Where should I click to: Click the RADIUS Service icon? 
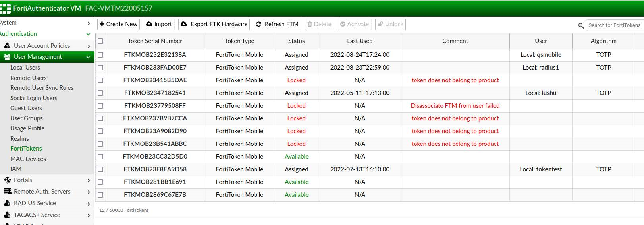click(7, 203)
